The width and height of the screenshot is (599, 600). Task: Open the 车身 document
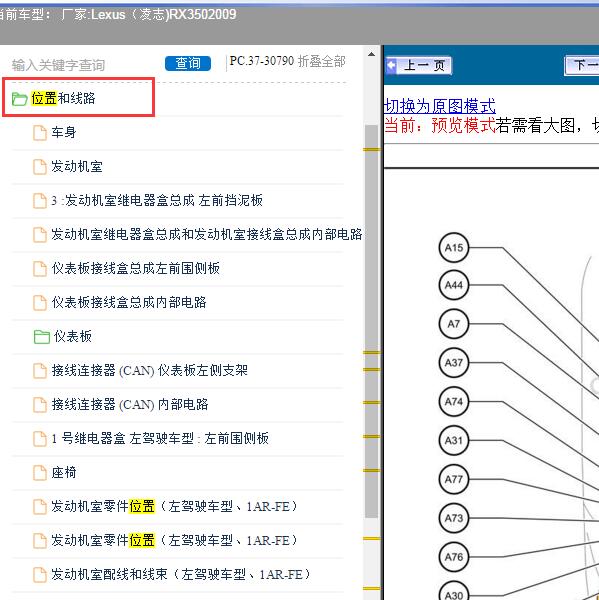[64, 133]
